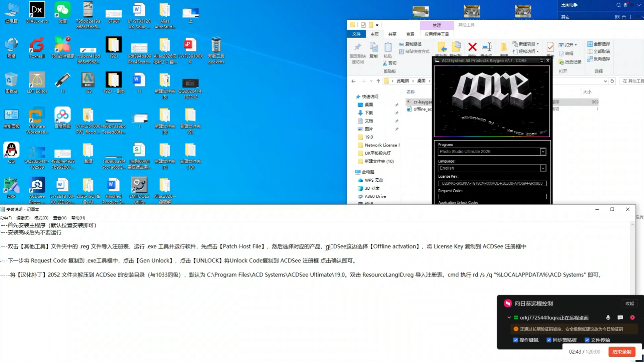644x362 pixels.
Task: Click 此电脑 in the Explorer address breadcrumb
Action: (x=403, y=81)
